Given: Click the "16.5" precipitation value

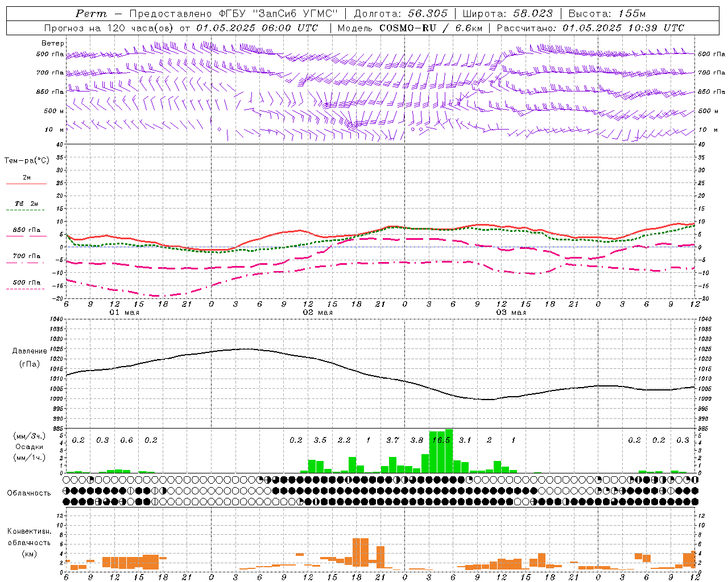Looking at the screenshot, I should (441, 440).
